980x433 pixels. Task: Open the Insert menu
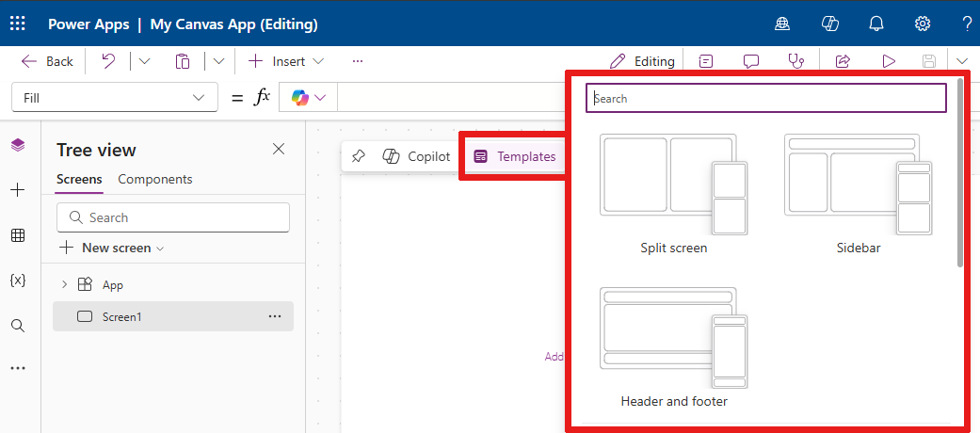(x=285, y=61)
